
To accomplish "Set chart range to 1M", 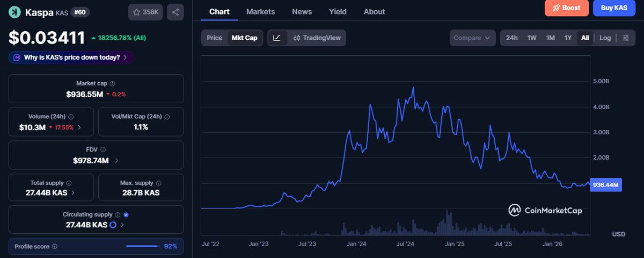I will point(550,38).
